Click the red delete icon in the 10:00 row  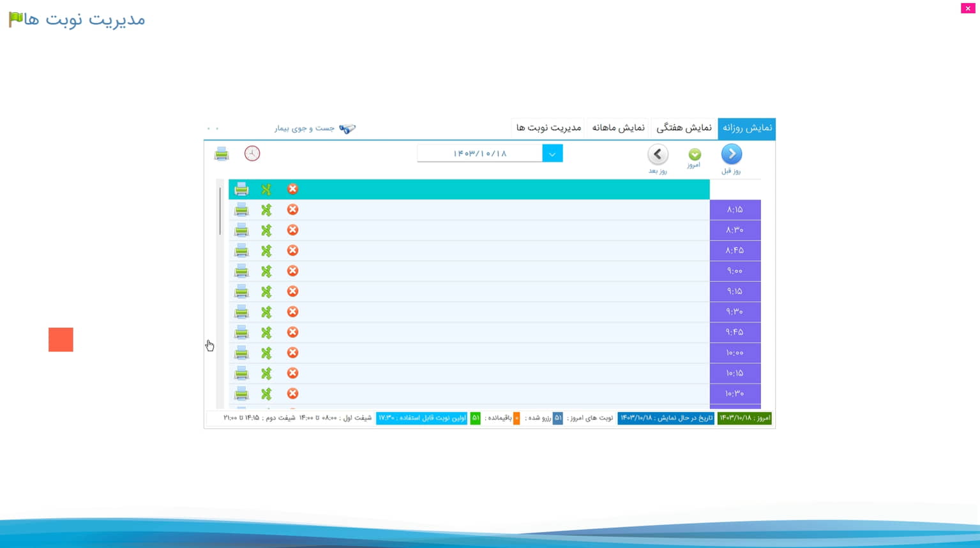(292, 353)
